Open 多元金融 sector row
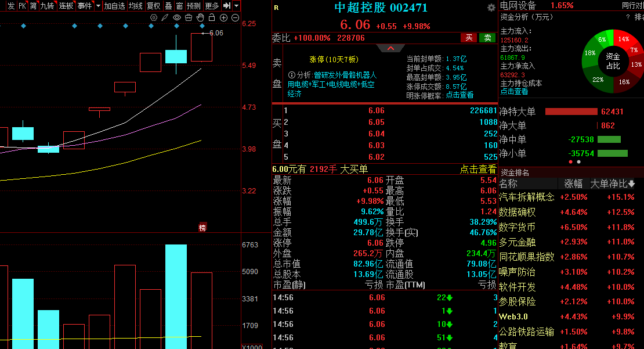The image size is (644, 349). click(571, 242)
